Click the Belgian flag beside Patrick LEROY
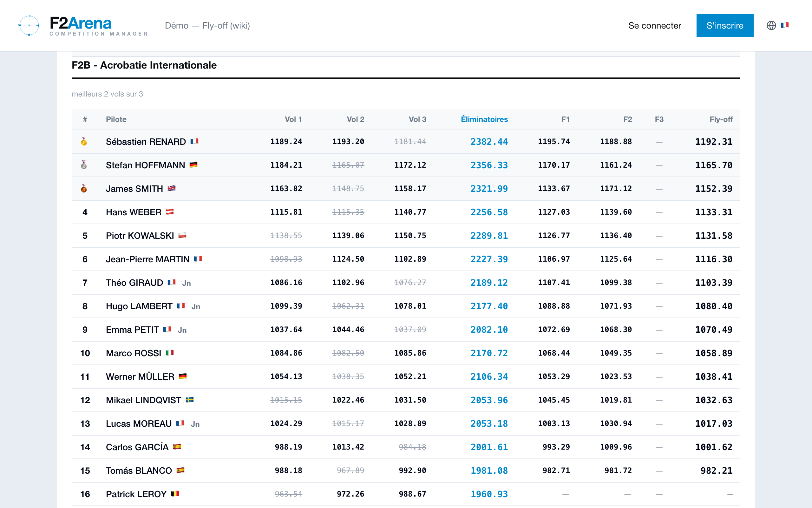 175,494
